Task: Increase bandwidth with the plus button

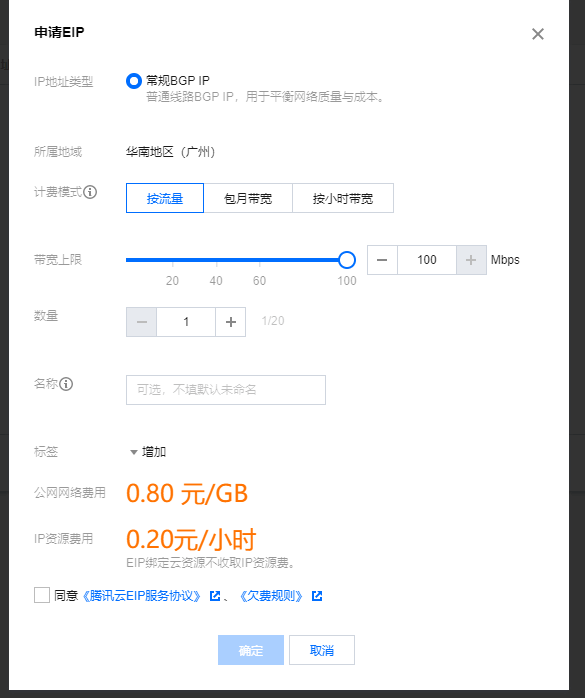Action: point(471,260)
